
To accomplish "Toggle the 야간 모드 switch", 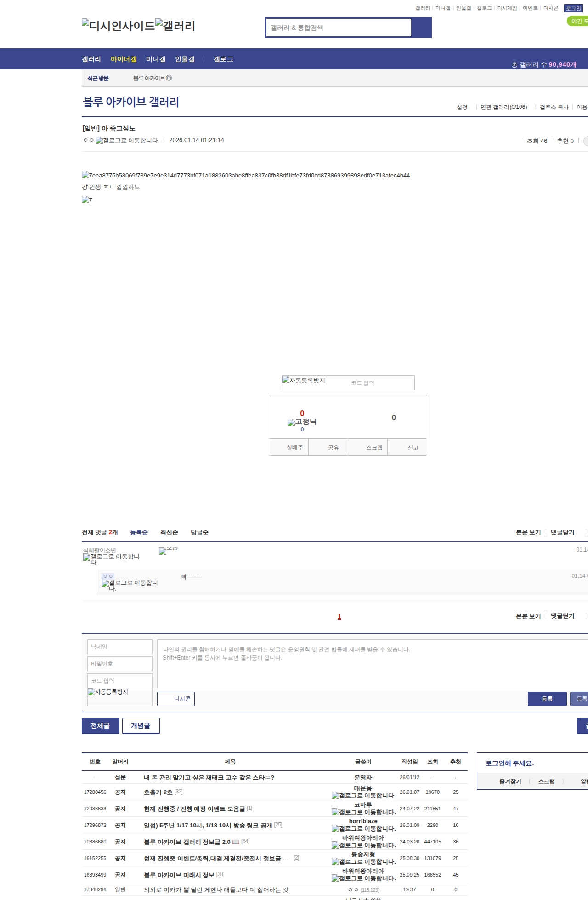I will pyautogui.click(x=578, y=21).
